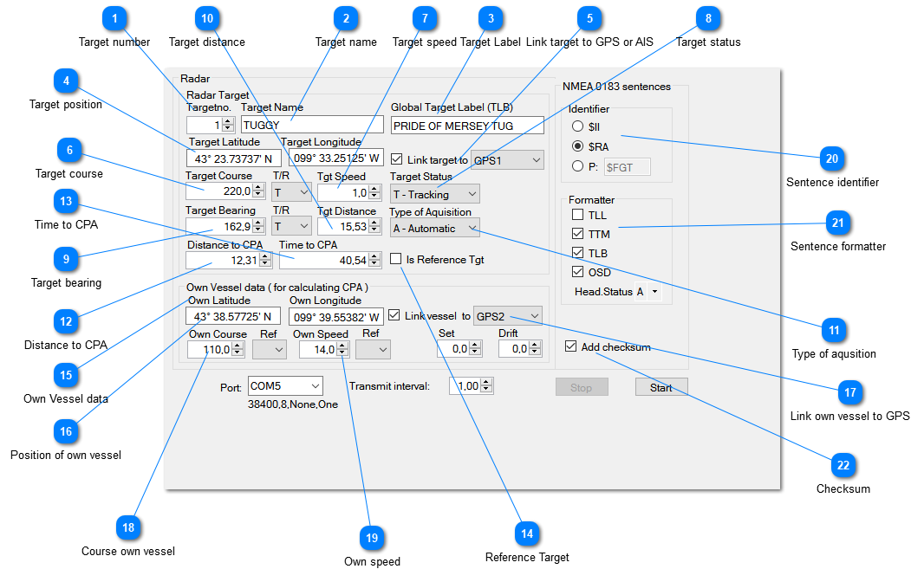Increase the Transmit interval with the up arrow
This screenshot has width=924, height=582.
pos(486,382)
